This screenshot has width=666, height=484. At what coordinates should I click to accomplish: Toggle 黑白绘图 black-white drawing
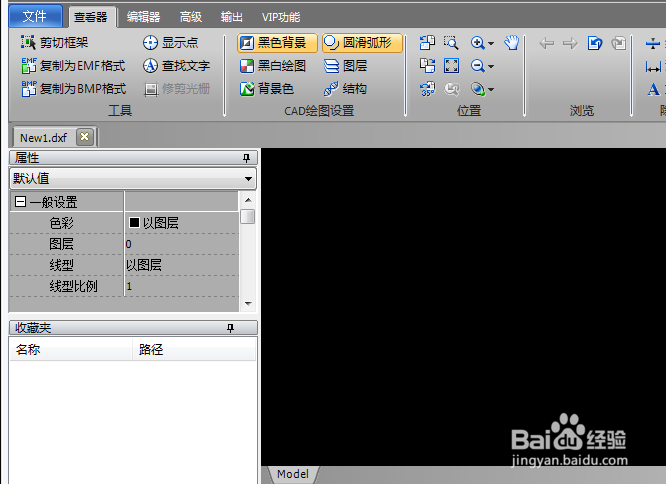(273, 66)
